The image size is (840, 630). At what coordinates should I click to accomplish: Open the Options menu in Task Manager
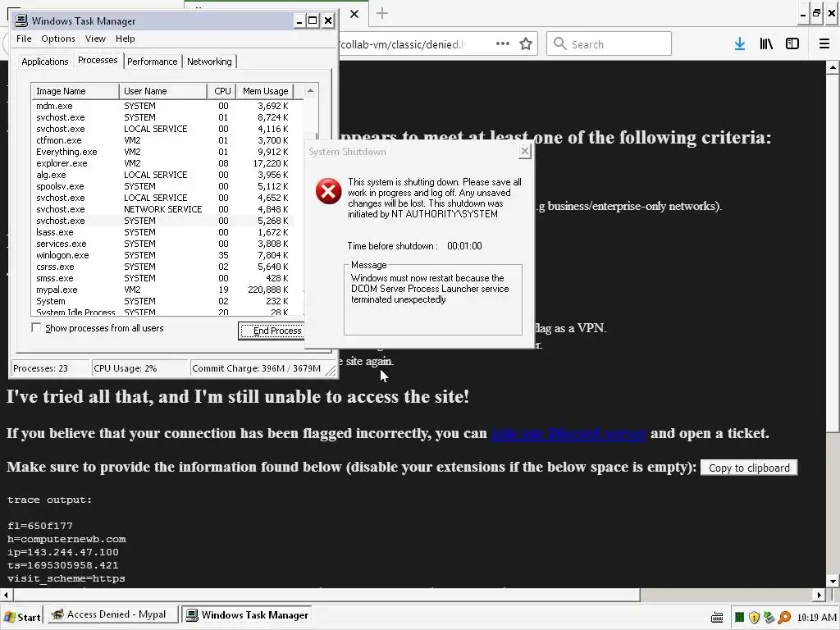point(58,39)
